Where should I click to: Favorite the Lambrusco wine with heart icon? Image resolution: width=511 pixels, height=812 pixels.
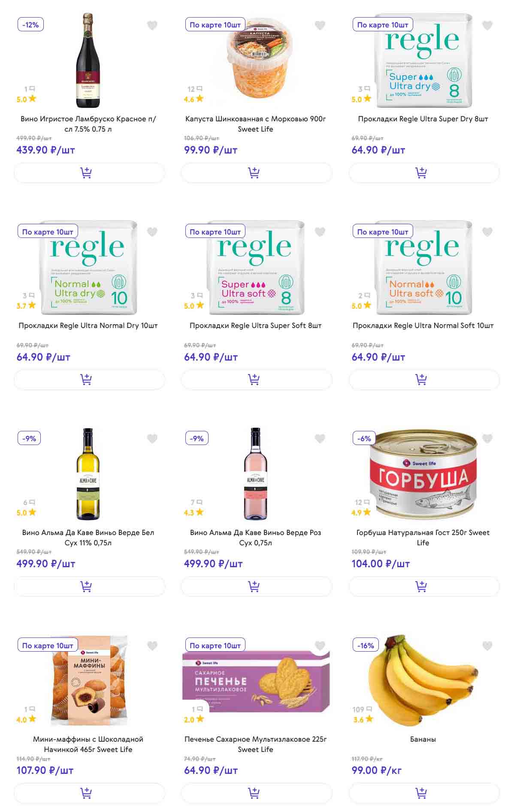152,26
